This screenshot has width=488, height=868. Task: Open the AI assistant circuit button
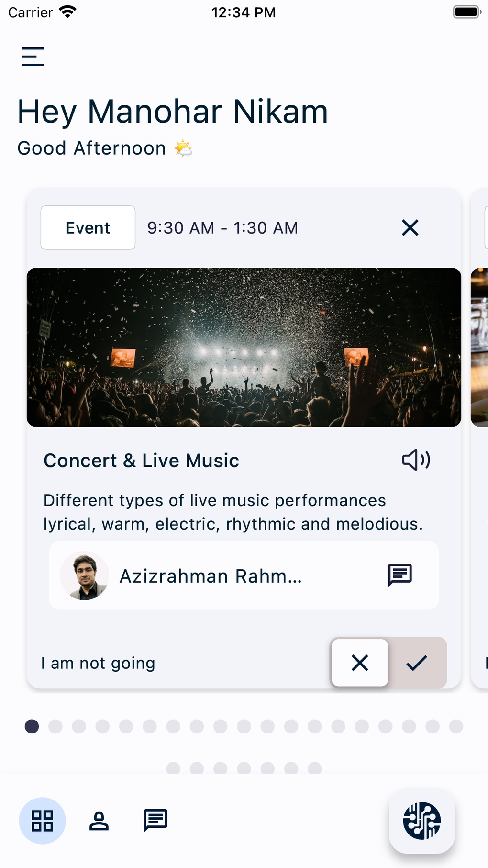click(x=421, y=821)
